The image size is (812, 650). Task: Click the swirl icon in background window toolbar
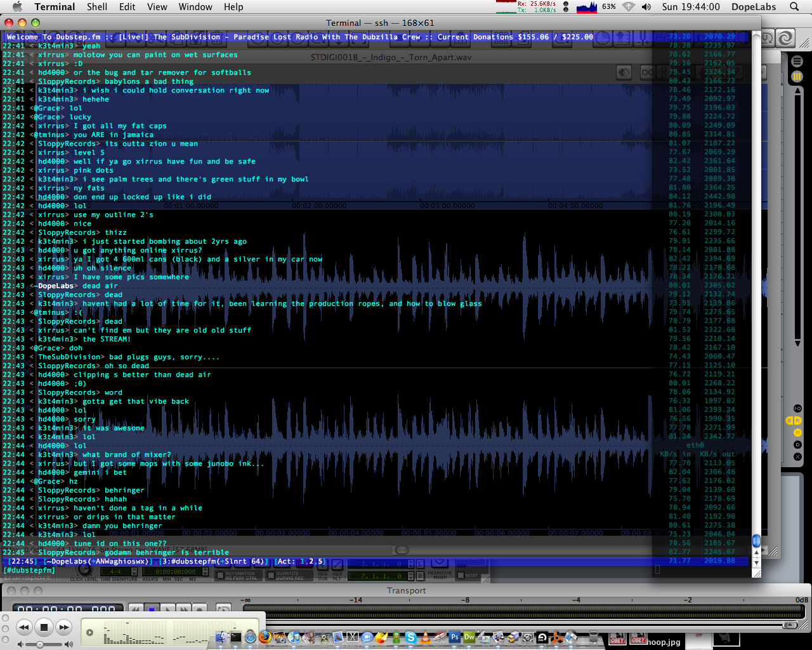point(785,38)
